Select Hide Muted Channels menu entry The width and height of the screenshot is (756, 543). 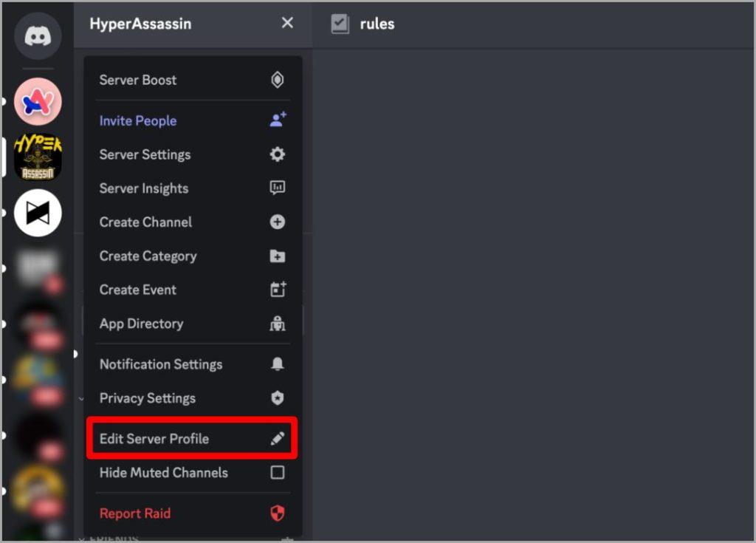click(x=193, y=472)
